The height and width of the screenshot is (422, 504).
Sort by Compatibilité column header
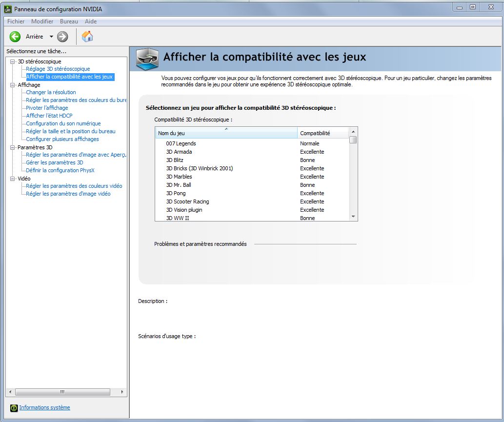(323, 133)
